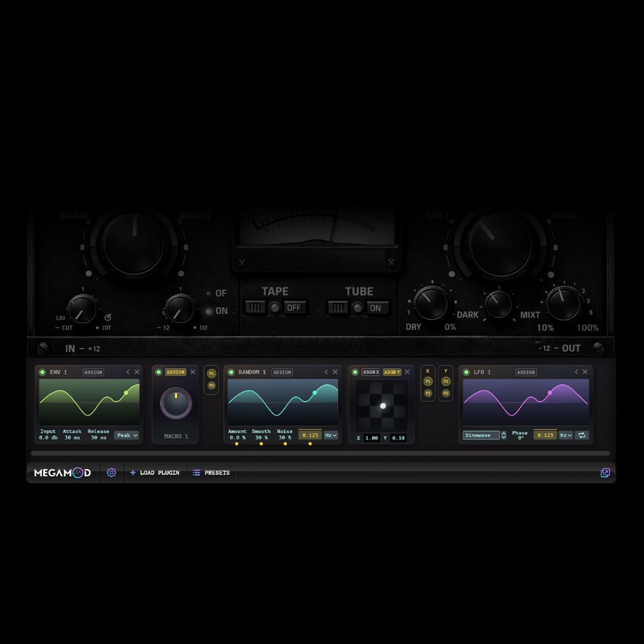Image resolution: width=644 pixels, height=644 pixels.
Task: Click the Random 1 rate field 0.123
Action: tap(310, 435)
